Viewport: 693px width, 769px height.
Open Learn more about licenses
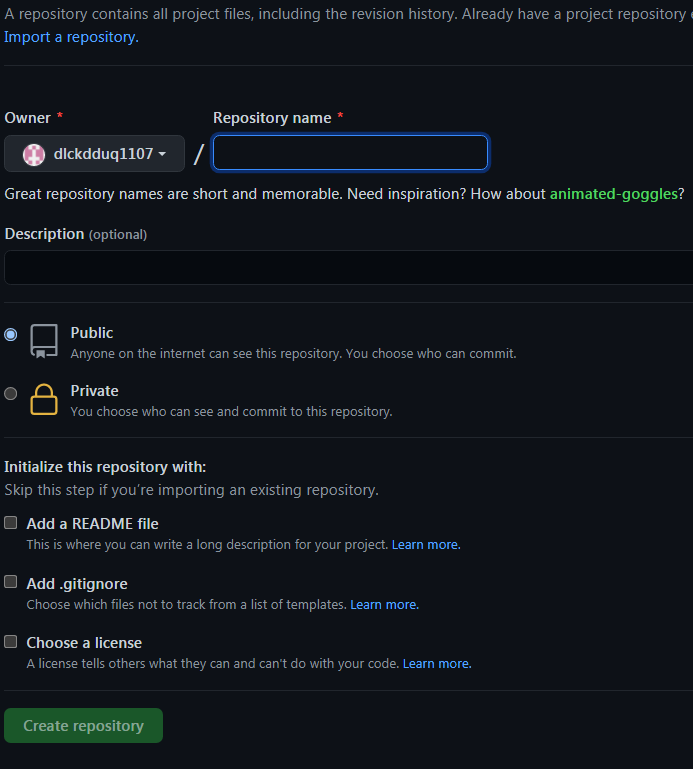click(437, 663)
